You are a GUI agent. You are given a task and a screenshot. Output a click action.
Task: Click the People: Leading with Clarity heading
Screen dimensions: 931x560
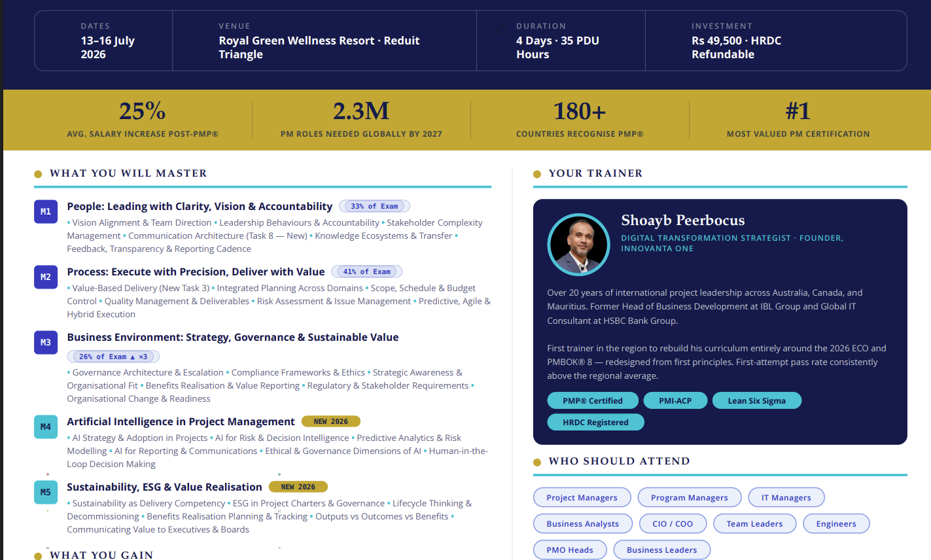pos(200,206)
